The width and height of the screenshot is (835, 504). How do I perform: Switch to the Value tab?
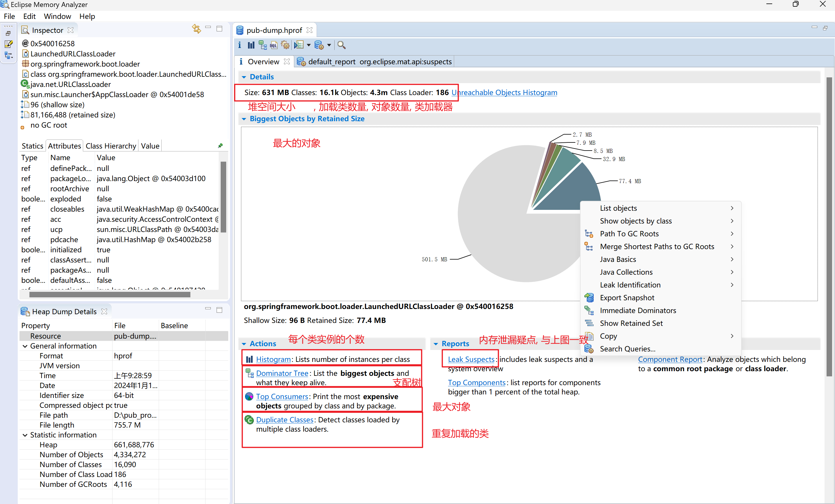[x=150, y=146]
